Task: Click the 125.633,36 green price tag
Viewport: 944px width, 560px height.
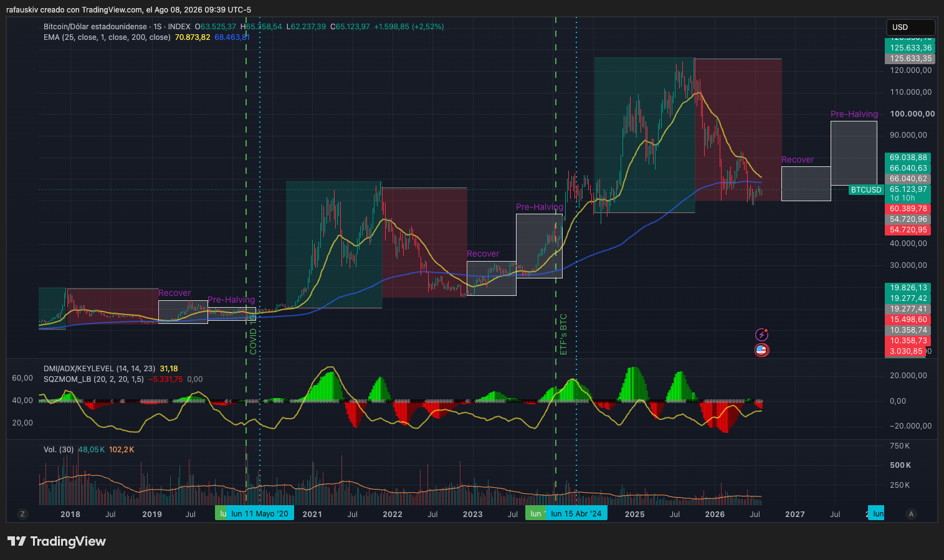Action: coord(910,48)
